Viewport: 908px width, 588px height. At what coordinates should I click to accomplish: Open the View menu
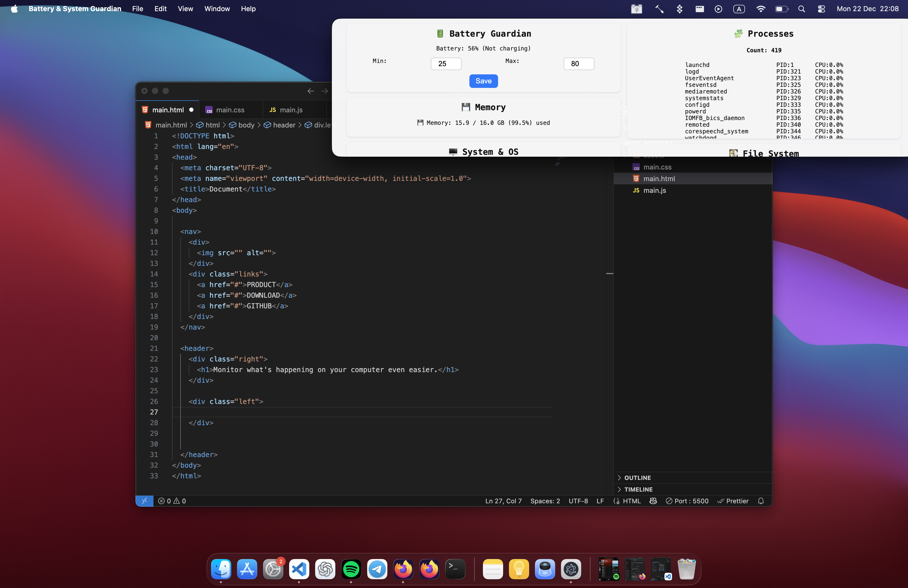pos(185,9)
